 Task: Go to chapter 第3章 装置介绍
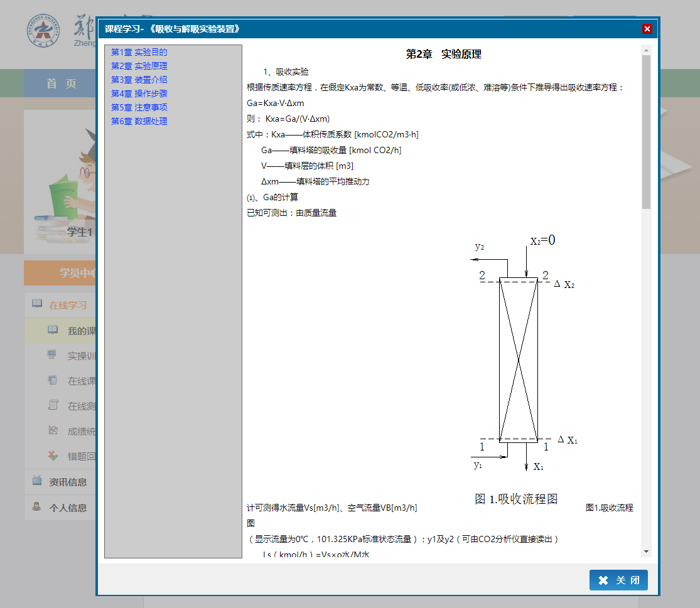click(139, 80)
